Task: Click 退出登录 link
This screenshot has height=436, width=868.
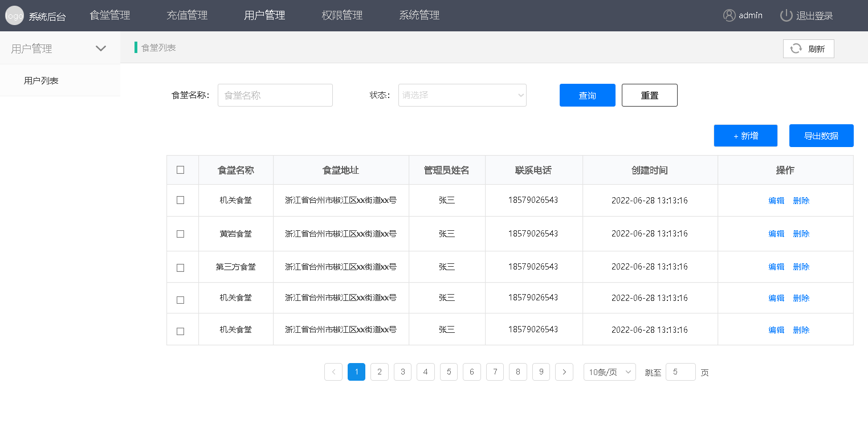Action: [x=814, y=16]
